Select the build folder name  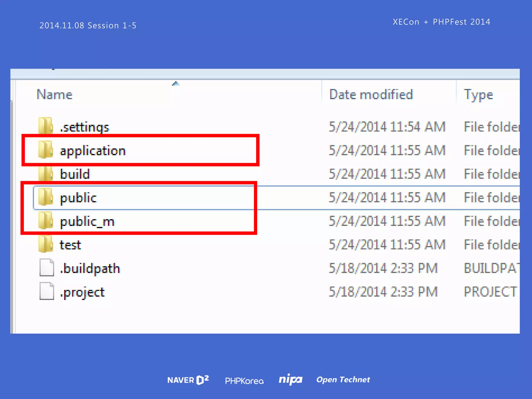[x=75, y=174]
